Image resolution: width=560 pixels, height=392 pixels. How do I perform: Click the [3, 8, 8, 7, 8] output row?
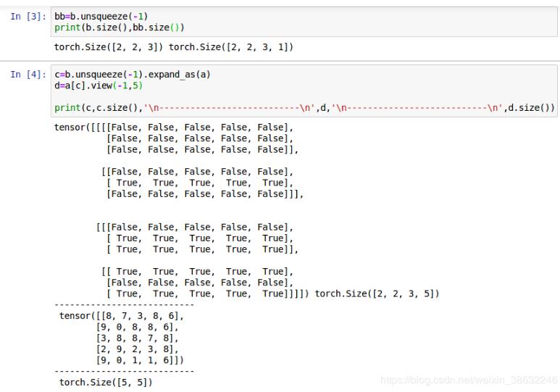[137, 338]
